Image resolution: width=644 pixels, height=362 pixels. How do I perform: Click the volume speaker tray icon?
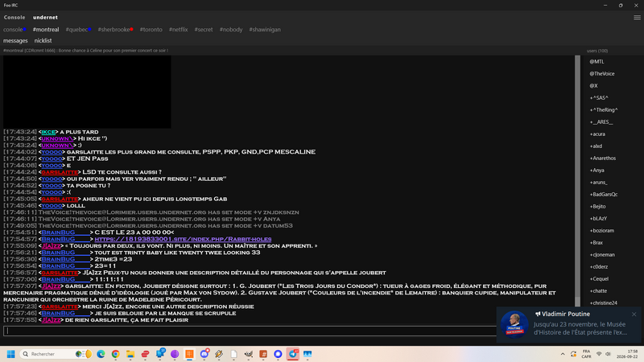608,354
